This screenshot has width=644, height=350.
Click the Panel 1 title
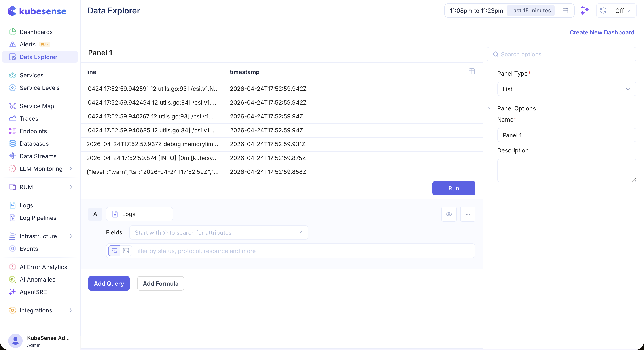click(100, 53)
